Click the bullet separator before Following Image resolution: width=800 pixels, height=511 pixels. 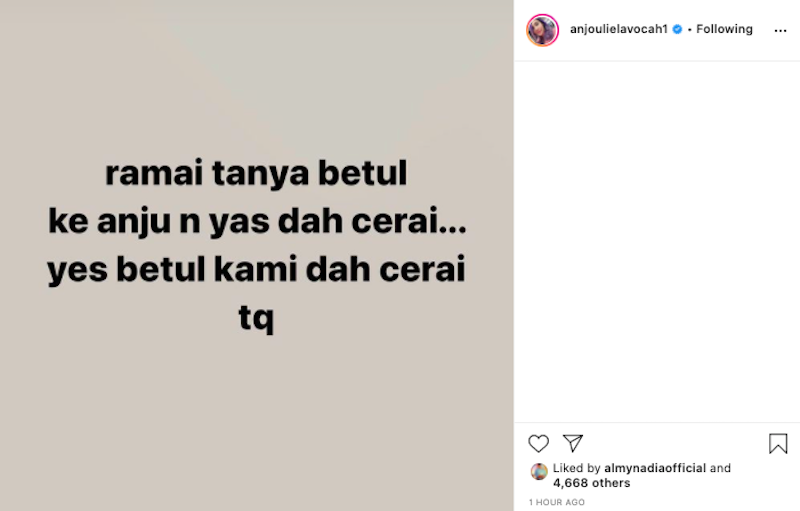click(689, 30)
